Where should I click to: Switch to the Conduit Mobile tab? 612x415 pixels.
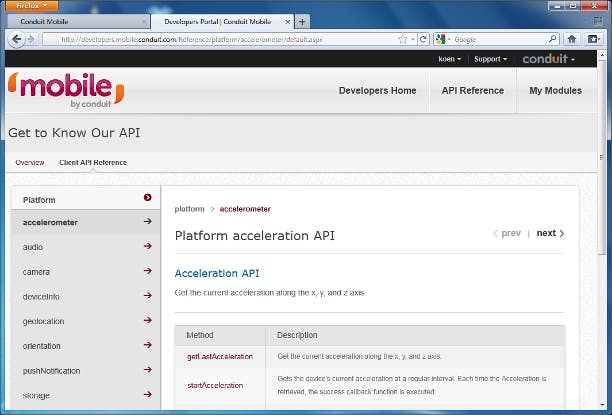[x=78, y=22]
